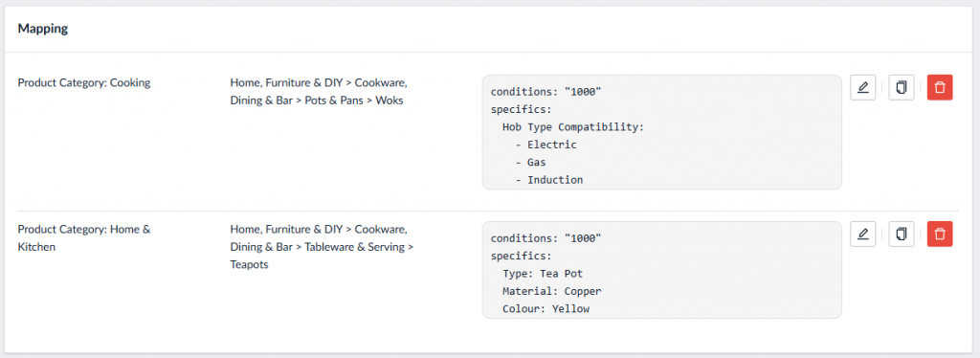The image size is (980, 358).
Task: Click the Hob Type Compatibility line
Action: pos(573,127)
